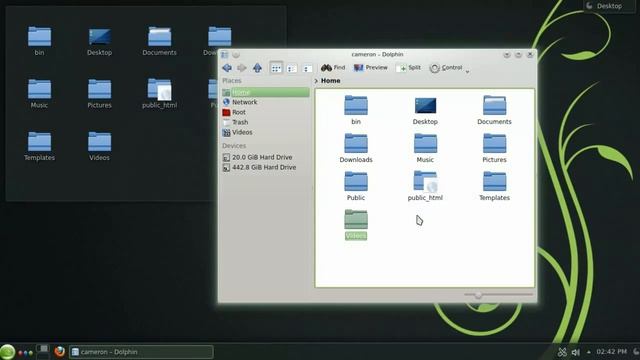This screenshot has width=640, height=360.
Task: Click the 02:42 PM clock
Action: tap(611, 351)
